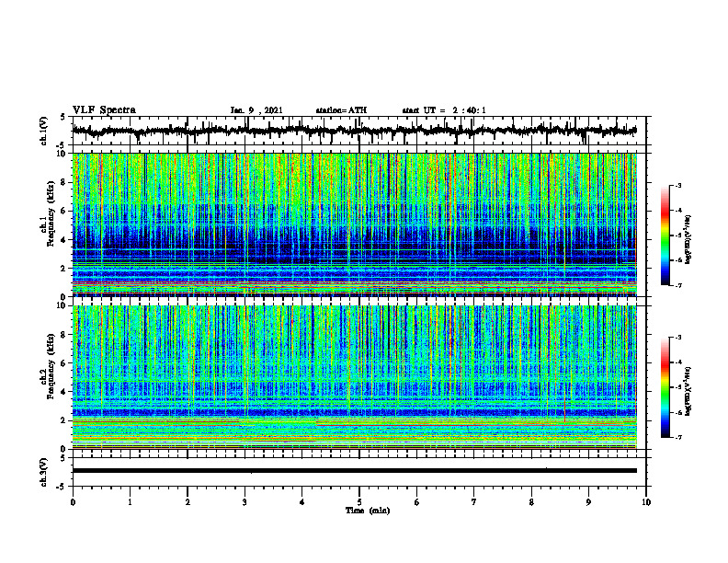Click the "ch.3(V)" axis label
The height and width of the screenshot is (563, 728).
point(44,473)
